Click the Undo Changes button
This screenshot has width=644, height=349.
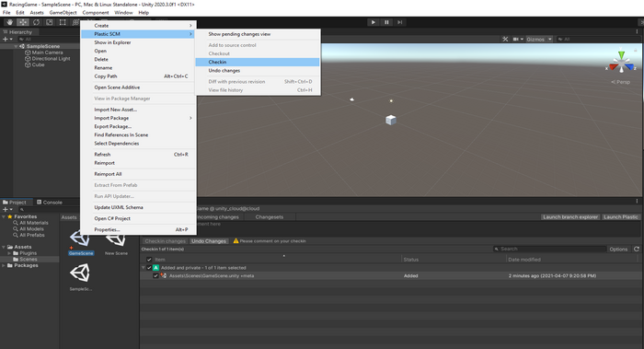[x=209, y=241]
